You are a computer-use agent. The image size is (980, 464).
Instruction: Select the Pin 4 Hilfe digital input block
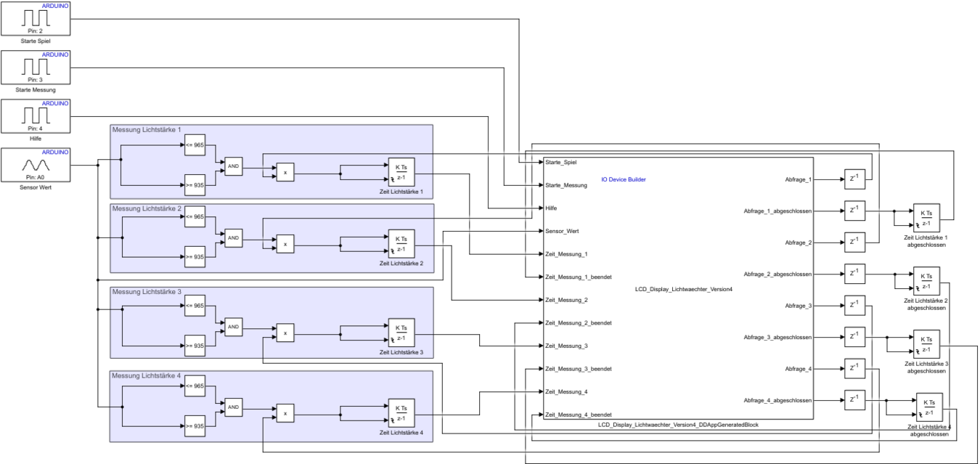point(36,115)
